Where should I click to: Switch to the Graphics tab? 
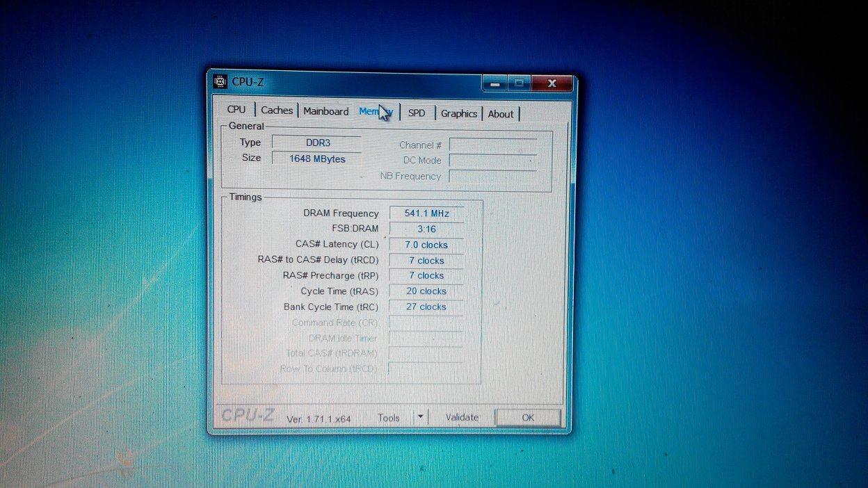click(x=459, y=113)
